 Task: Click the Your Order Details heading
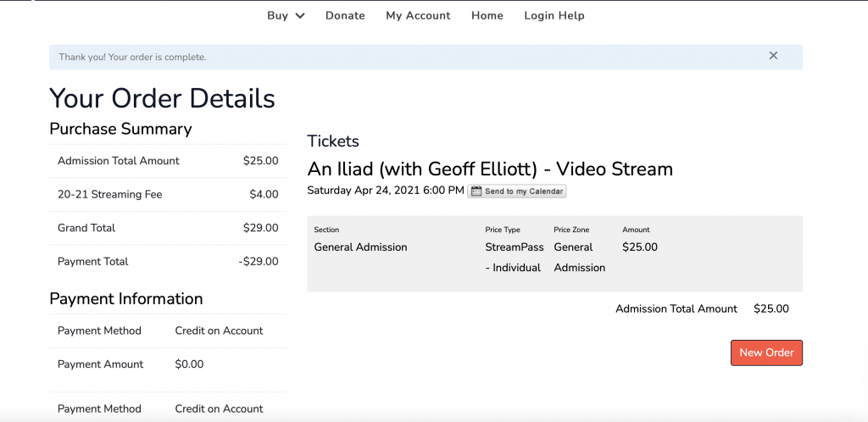coord(162,98)
